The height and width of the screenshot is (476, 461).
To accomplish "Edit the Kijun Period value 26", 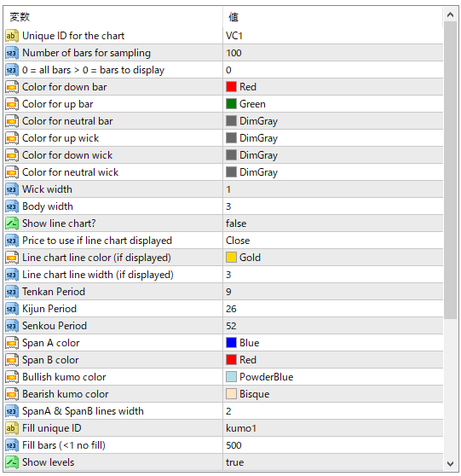I will [x=333, y=309].
